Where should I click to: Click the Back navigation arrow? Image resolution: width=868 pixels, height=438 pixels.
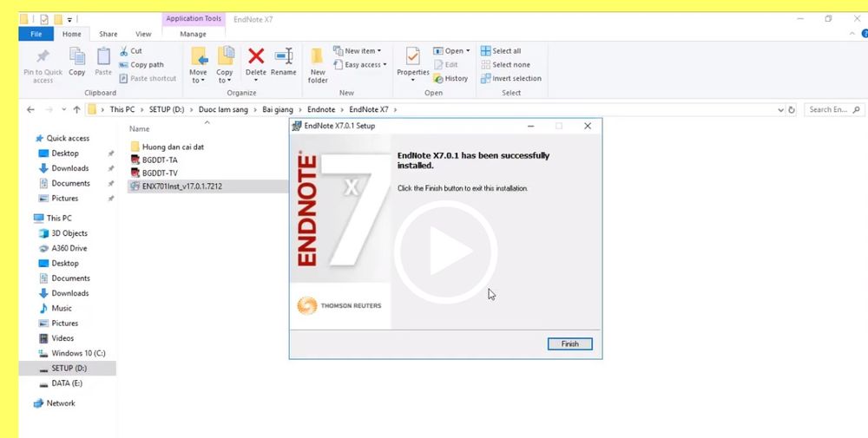pos(30,109)
